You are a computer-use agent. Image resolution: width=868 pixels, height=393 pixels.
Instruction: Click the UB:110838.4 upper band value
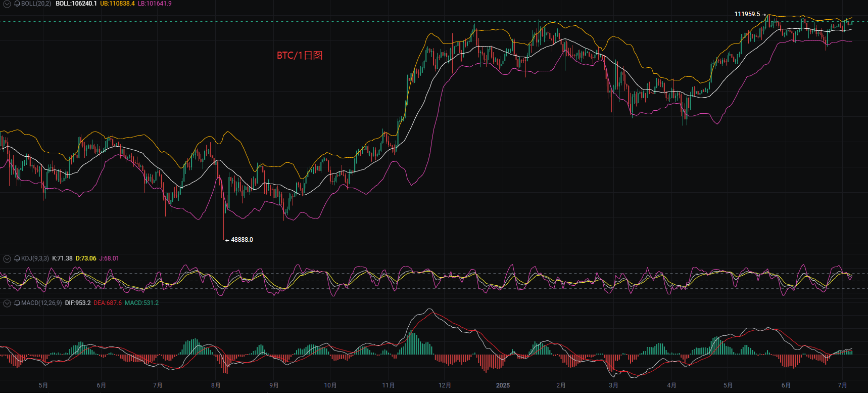tap(117, 4)
